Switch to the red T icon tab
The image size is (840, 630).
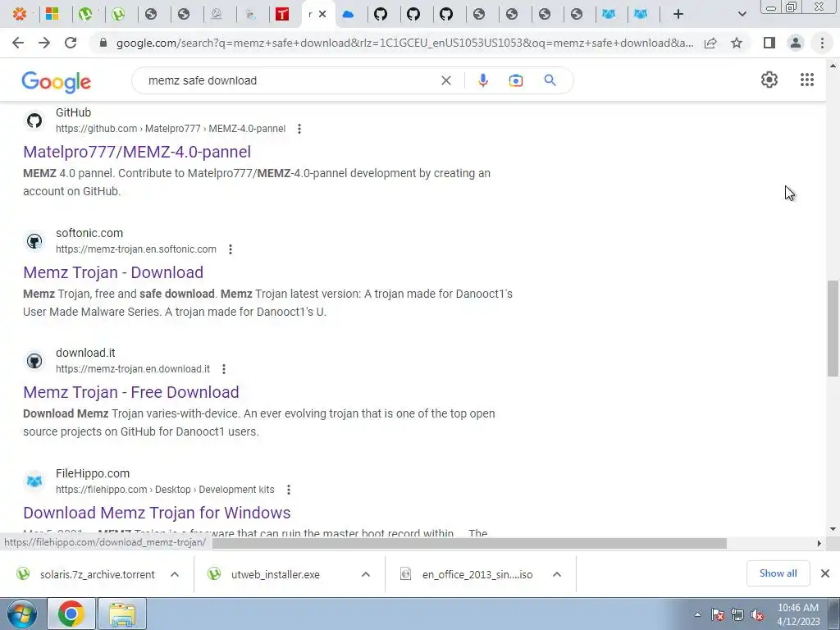click(x=282, y=14)
